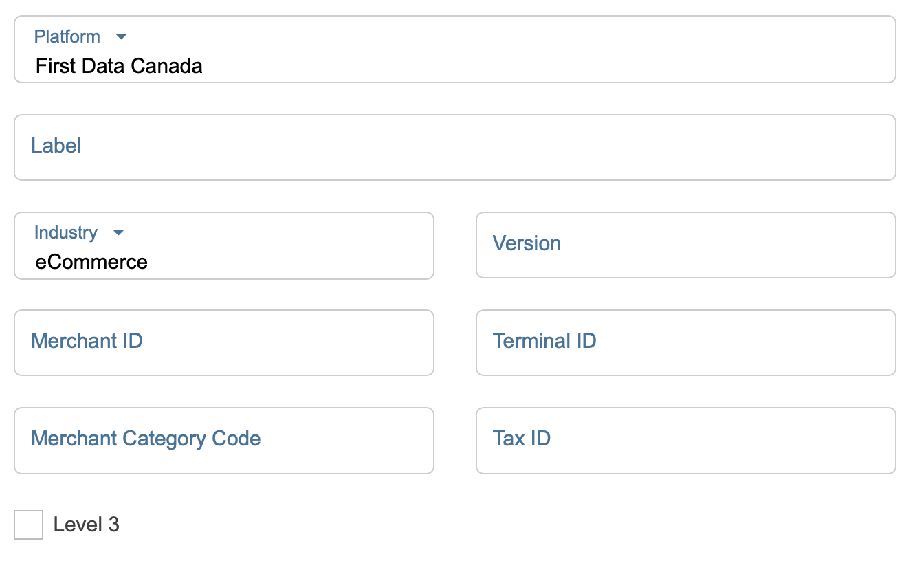Click the Label placeholder text
The width and height of the screenshot is (924, 561).
(56, 146)
